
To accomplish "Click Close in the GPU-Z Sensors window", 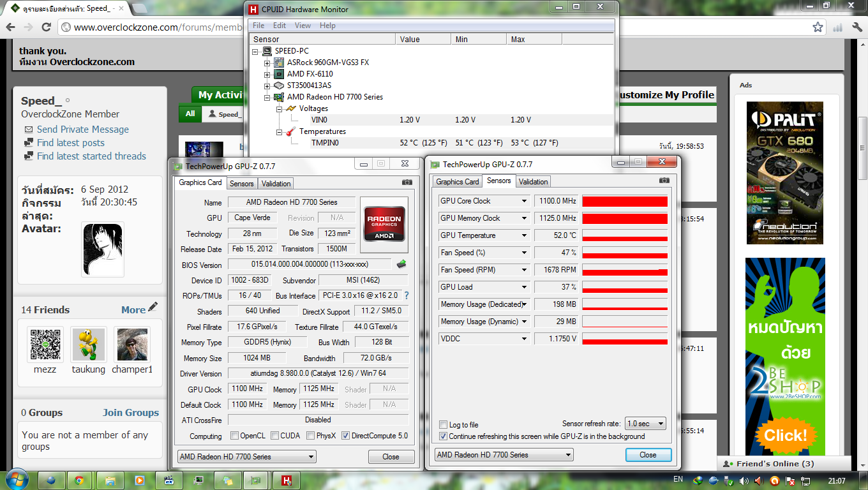I will point(648,455).
